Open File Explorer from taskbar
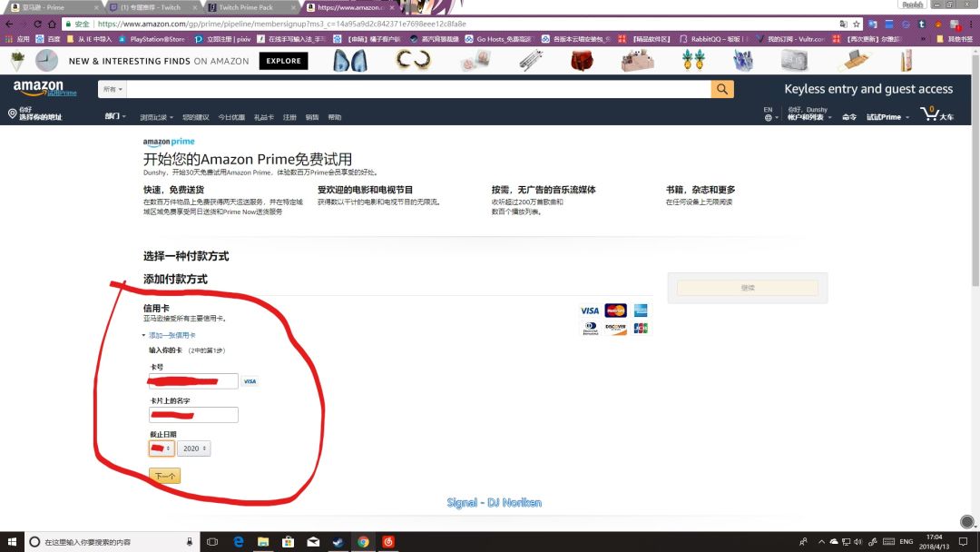Screen dimensions: 980x552 [x=263, y=542]
